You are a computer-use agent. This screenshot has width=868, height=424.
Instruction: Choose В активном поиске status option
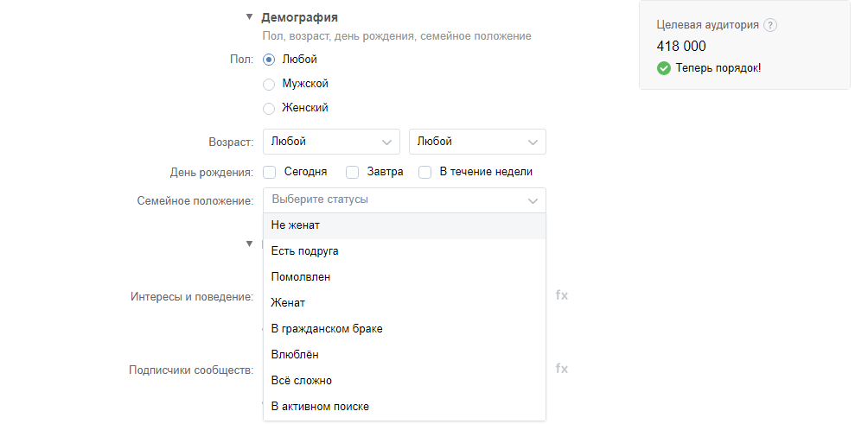pos(405,407)
